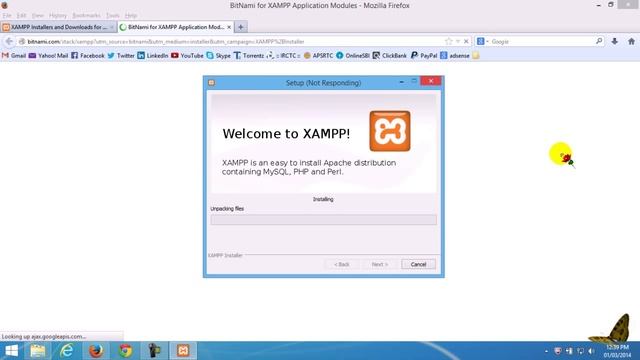Go to Firefox home page
640x360 pixels.
pyautogui.click(x=631, y=41)
